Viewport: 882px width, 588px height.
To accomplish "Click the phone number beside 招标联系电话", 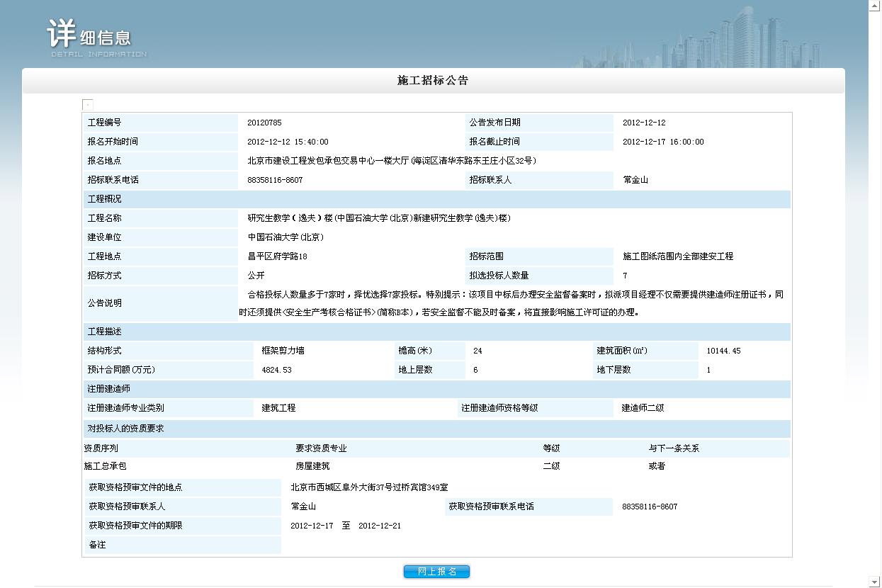I will pyautogui.click(x=275, y=181).
